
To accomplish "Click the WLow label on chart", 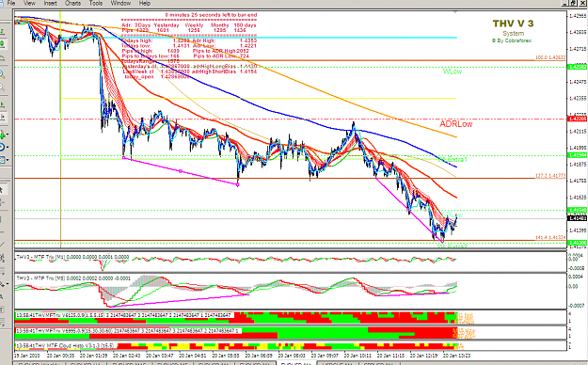I will point(453,71).
